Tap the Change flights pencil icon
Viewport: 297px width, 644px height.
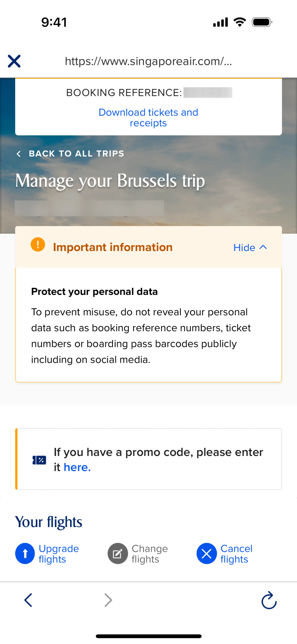coord(118,553)
